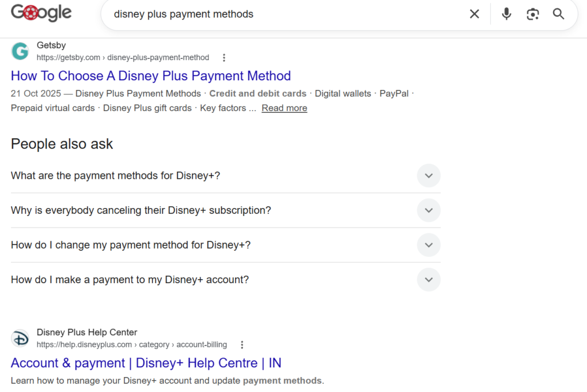Expand How do I make a payment question
Screen dimensions: 587x392
pyautogui.click(x=225, y=280)
